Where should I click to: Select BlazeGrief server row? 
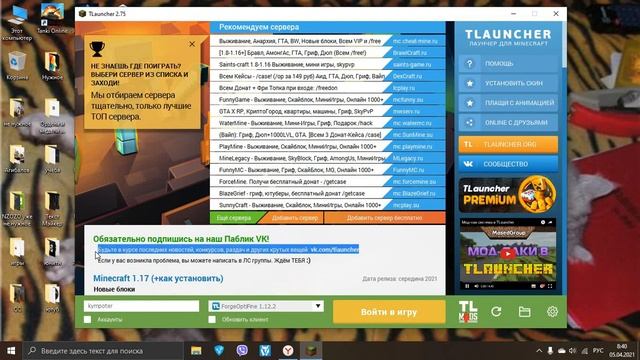(328, 193)
